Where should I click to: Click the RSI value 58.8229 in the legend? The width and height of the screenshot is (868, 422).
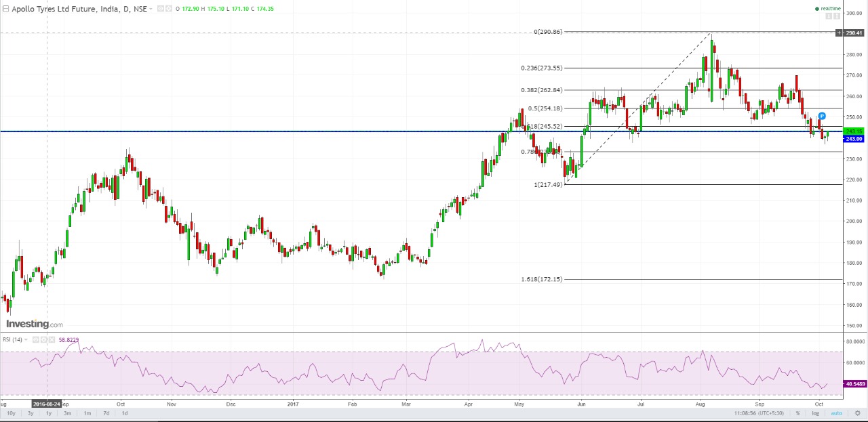(x=68, y=339)
